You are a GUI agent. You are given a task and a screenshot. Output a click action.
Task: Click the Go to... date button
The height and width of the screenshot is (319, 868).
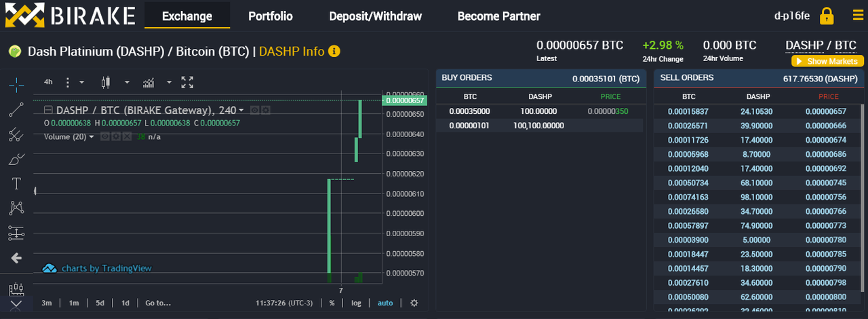158,303
